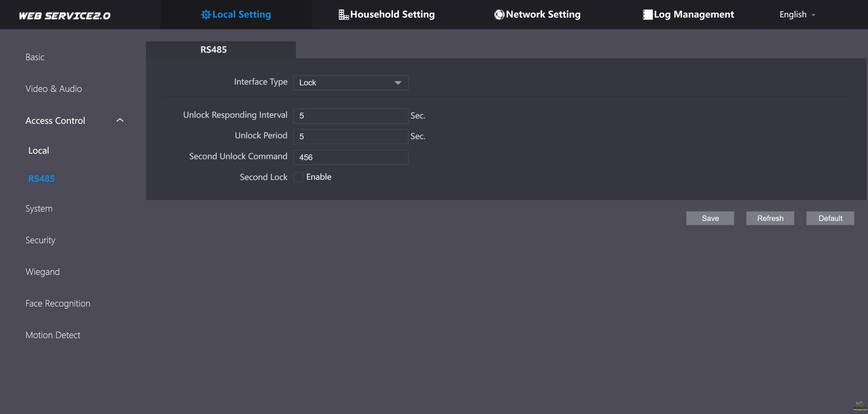868x414 pixels.
Task: Select Local under Access Control
Action: 39,151
